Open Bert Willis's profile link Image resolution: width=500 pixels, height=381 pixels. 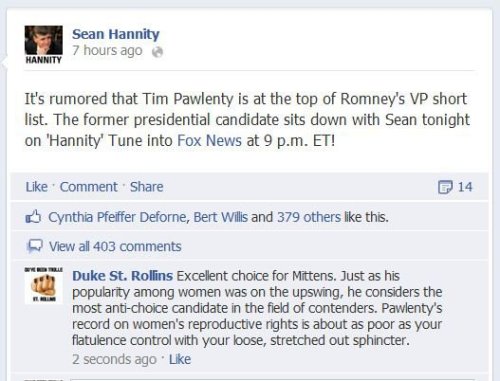220,217
